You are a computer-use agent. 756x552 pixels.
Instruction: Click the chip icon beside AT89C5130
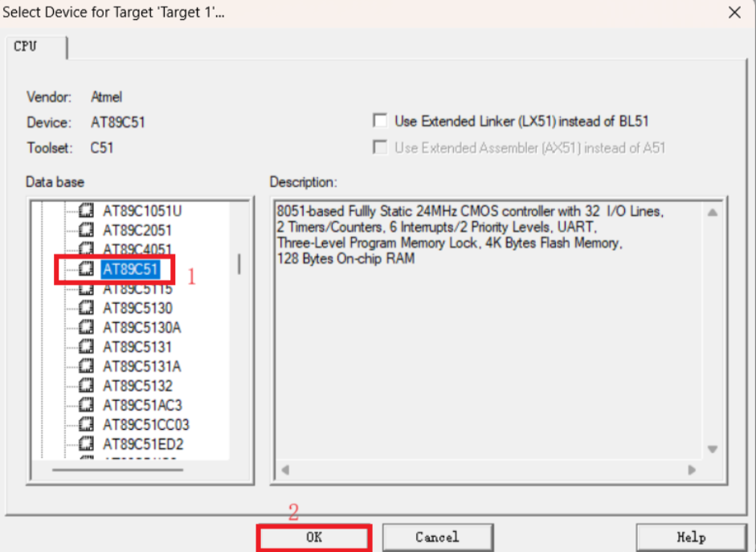pos(86,308)
